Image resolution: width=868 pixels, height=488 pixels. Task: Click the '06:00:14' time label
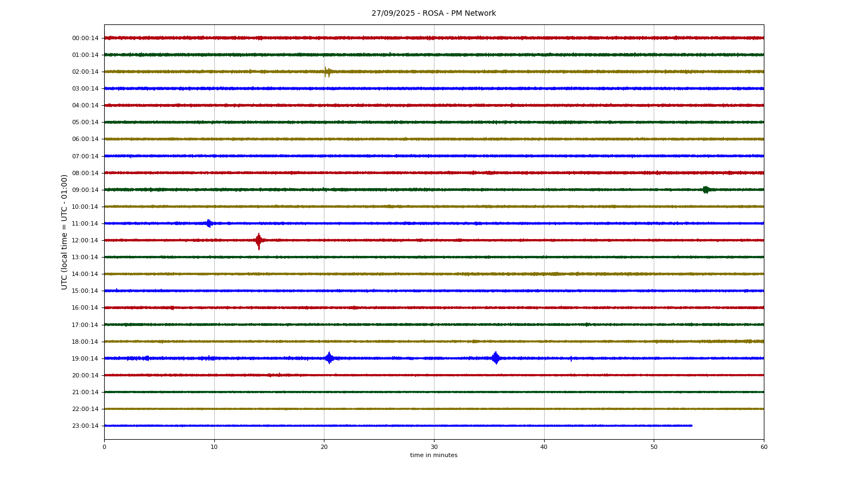click(x=85, y=139)
